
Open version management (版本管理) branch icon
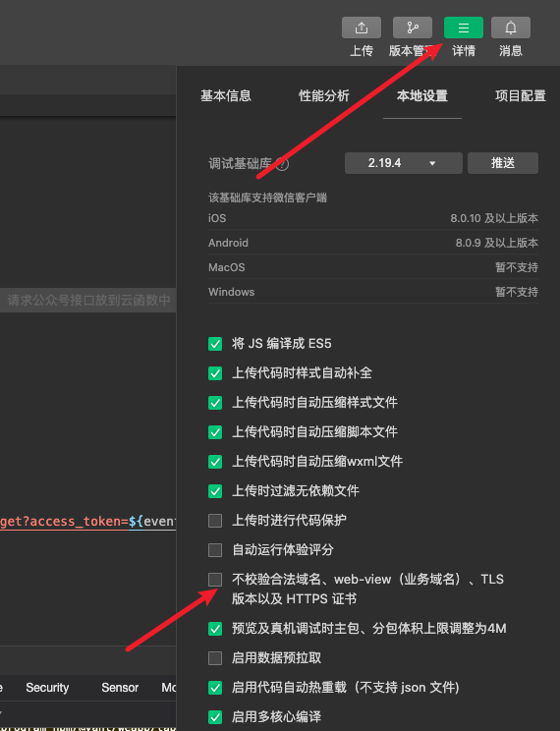coord(413,28)
